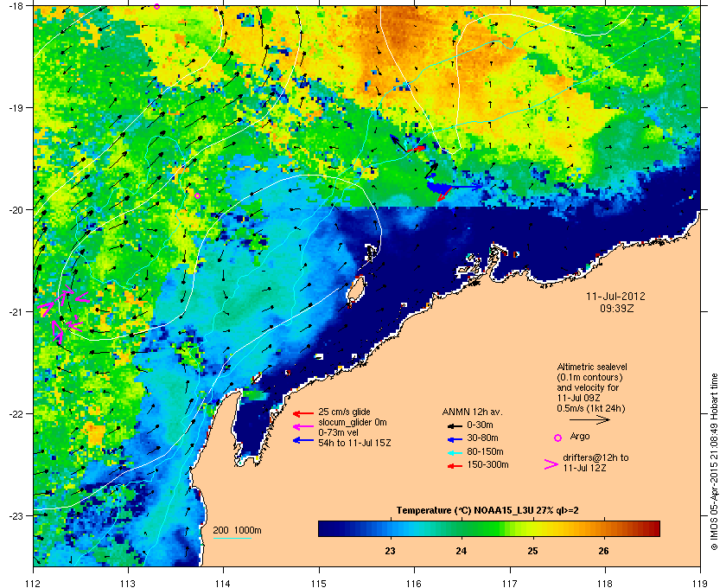Click the '150-300m' depth label

487,464
